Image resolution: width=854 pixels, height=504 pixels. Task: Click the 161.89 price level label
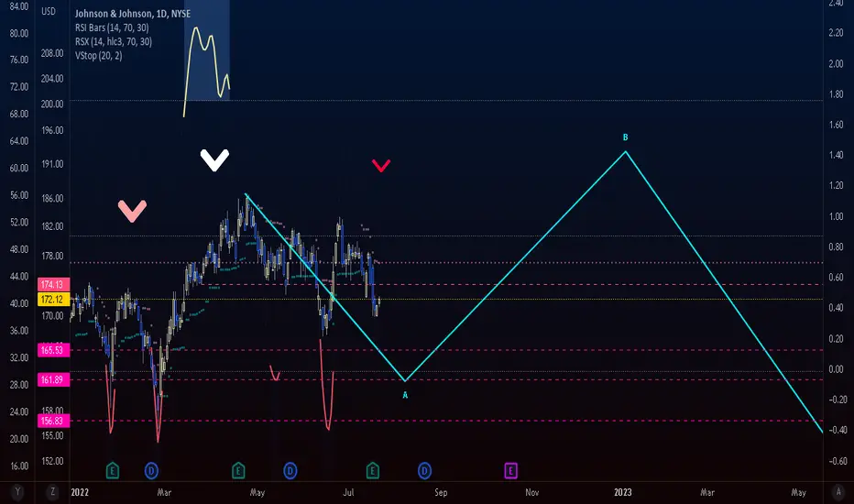[53, 379]
